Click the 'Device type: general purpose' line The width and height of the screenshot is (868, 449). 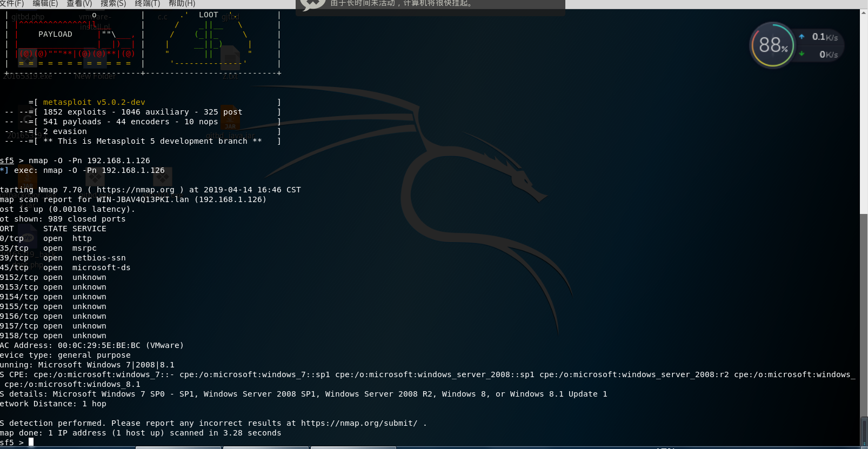click(65, 355)
